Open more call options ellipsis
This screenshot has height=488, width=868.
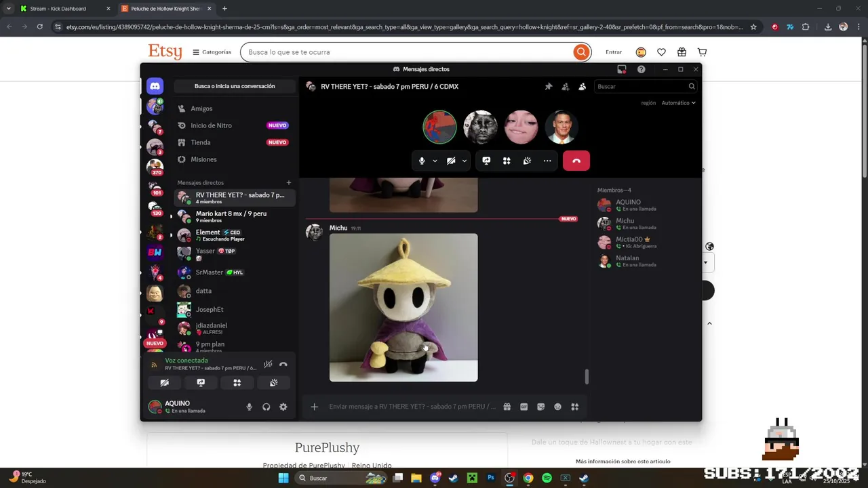coord(547,161)
